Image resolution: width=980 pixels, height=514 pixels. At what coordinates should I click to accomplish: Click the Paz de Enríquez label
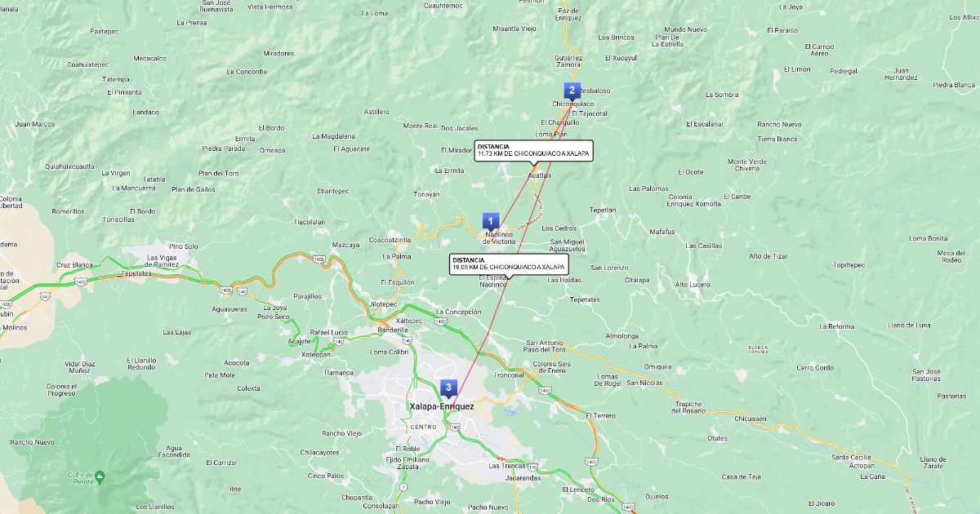[569, 14]
